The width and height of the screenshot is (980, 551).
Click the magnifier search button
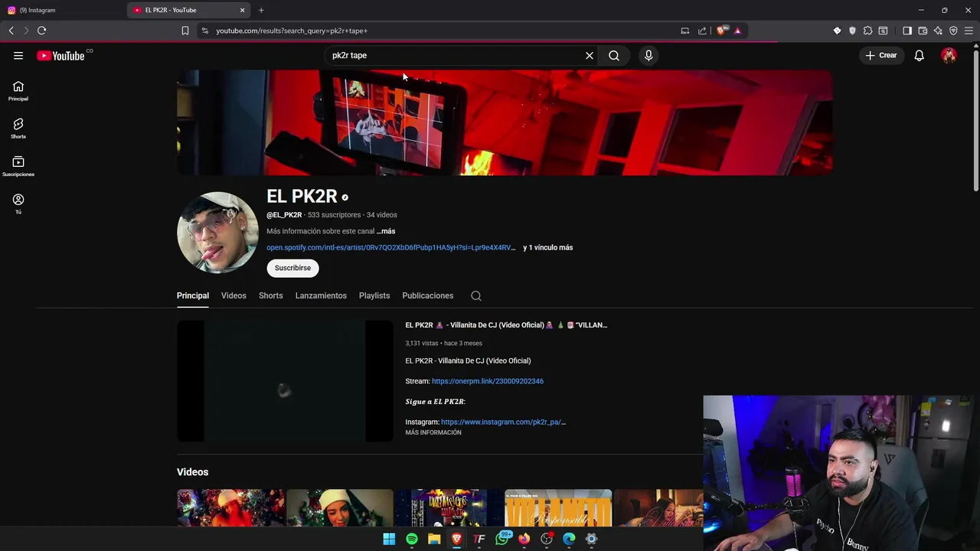[614, 55]
